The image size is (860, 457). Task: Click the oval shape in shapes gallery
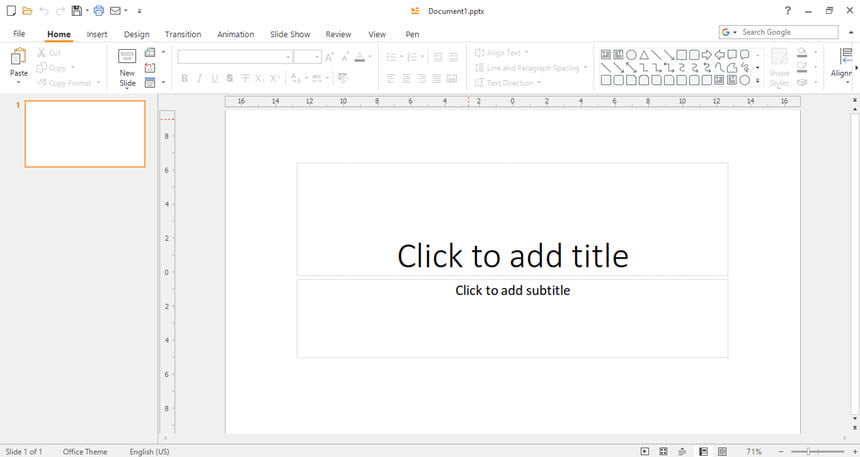(631, 54)
